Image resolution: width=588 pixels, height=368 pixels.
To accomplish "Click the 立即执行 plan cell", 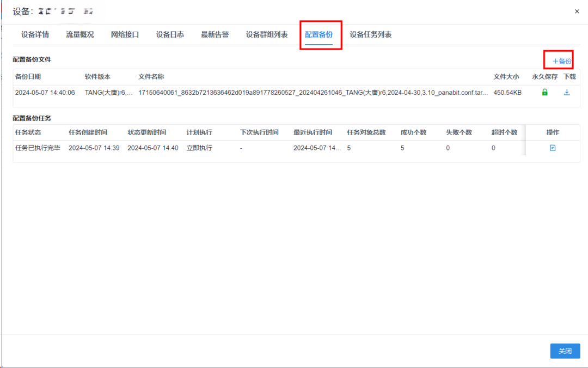I will pyautogui.click(x=199, y=148).
